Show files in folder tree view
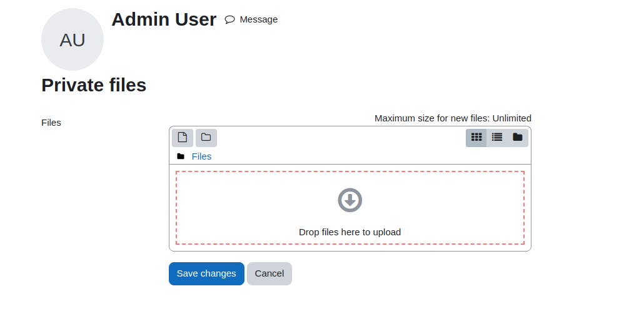 pos(518,138)
